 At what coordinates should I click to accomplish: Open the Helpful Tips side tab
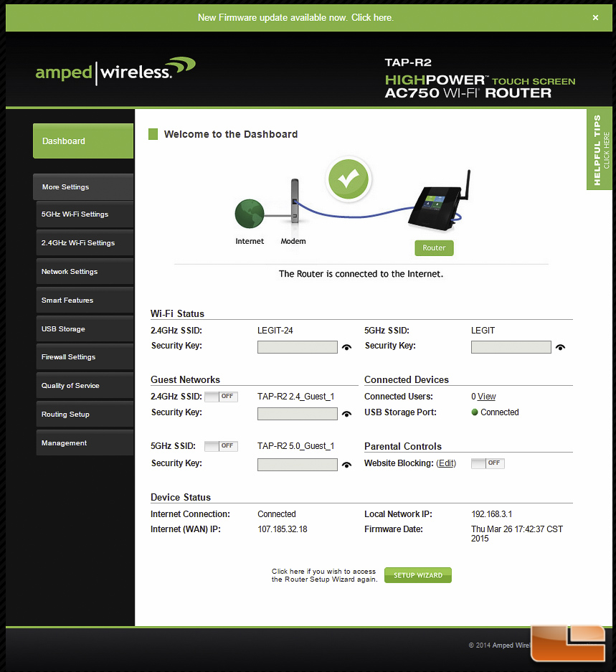[x=600, y=150]
